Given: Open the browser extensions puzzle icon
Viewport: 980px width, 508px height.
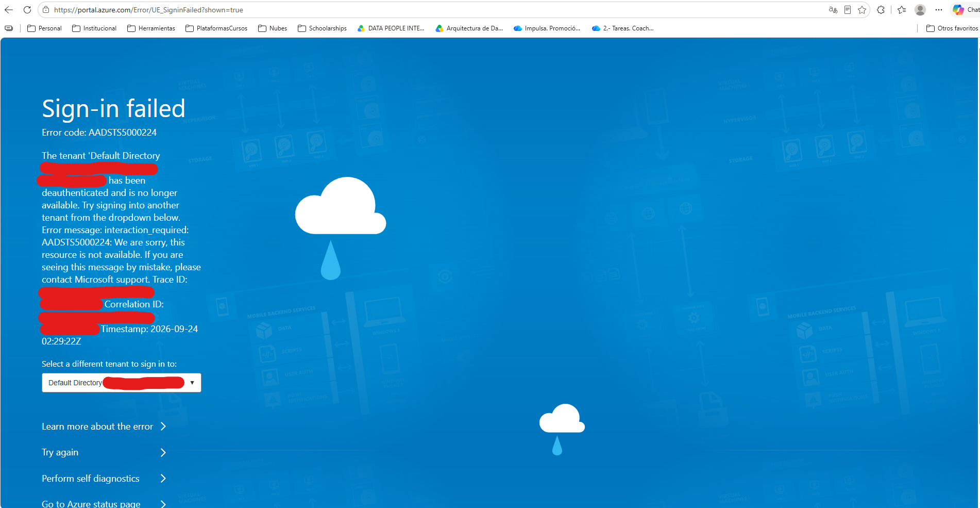Looking at the screenshot, I should click(x=881, y=10).
